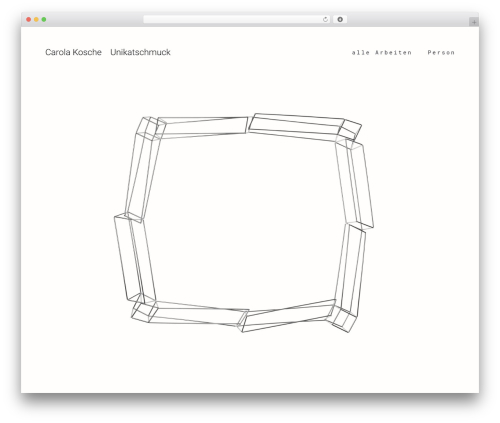Click the Carola Kosche site title
The width and height of the screenshot is (500, 423).
(73, 52)
